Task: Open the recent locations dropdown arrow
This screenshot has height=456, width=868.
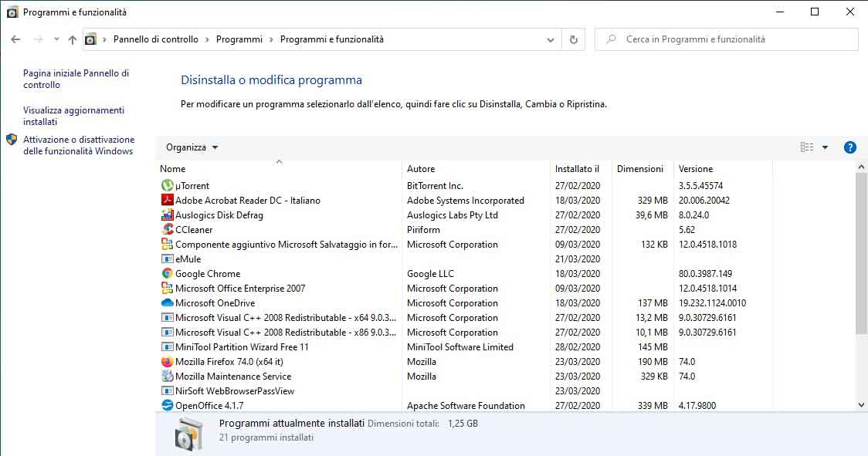Action: coord(56,39)
